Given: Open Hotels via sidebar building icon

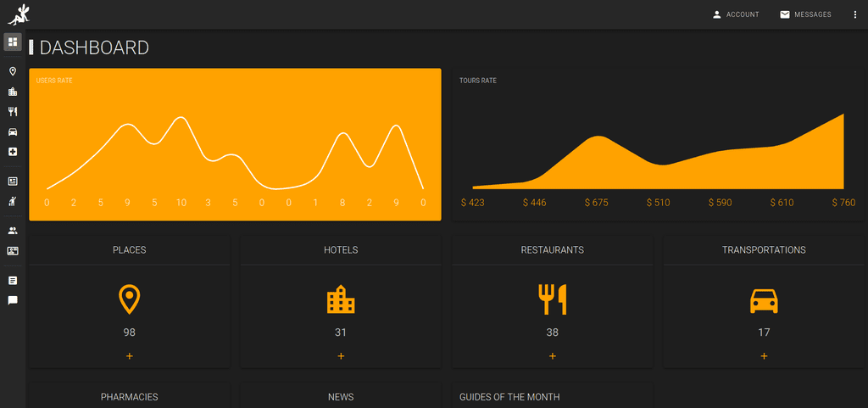Looking at the screenshot, I should point(13,92).
